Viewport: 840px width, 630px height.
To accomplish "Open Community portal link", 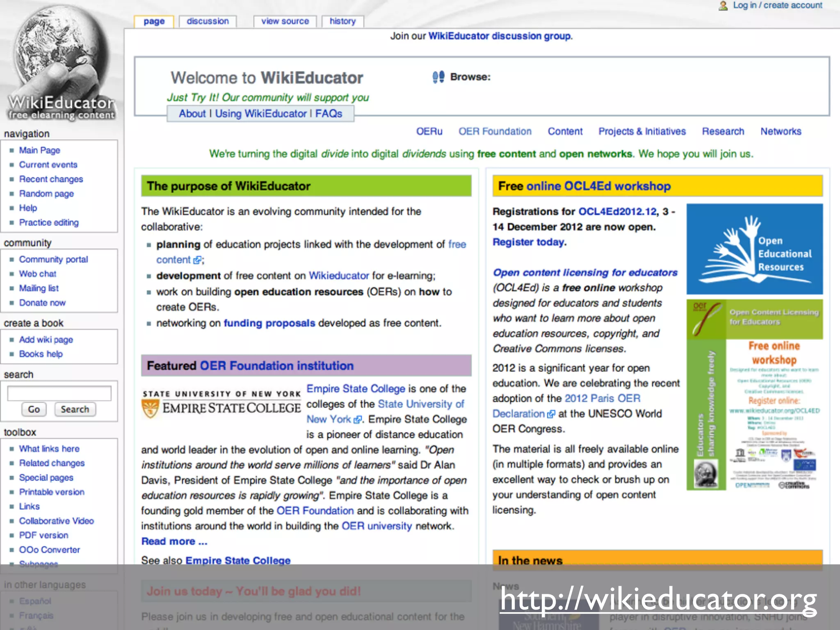I will point(53,260).
